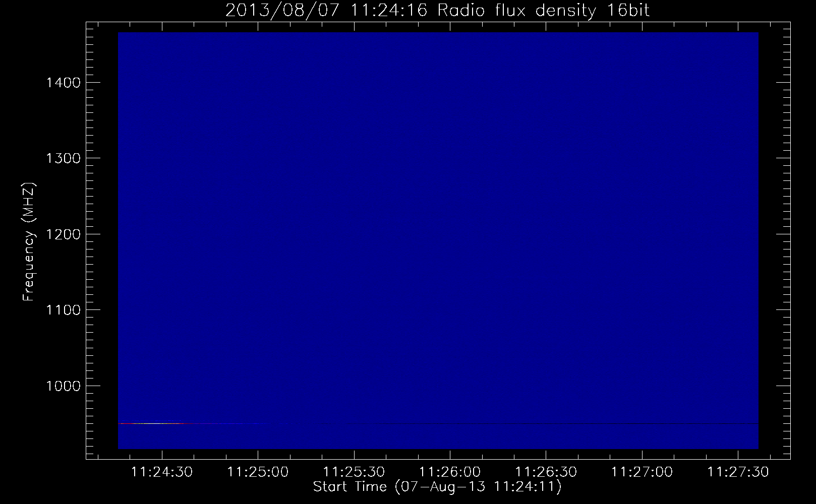Click the 1100 frequency tick label

point(64,310)
